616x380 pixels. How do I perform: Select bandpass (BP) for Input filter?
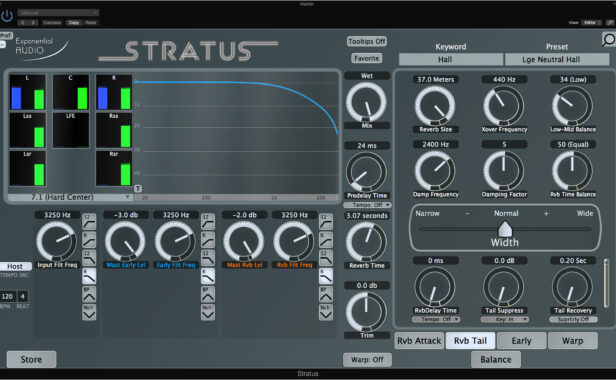pyautogui.click(x=89, y=294)
